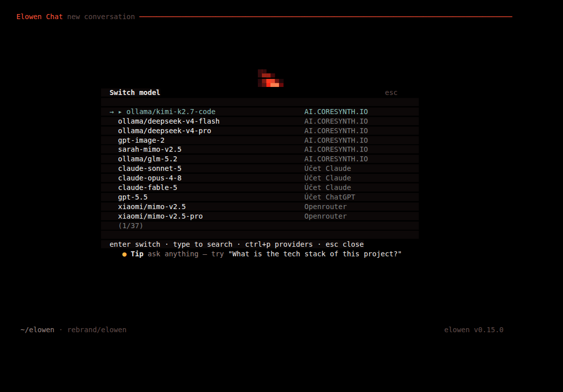The image size is (563, 392).
Task: Choose the ollama/glm-5.2 model
Action: [x=259, y=159]
